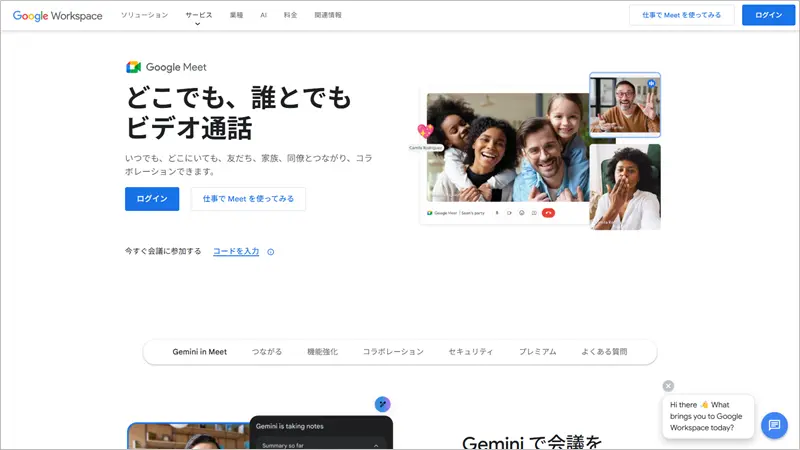Viewport: 800px width, 450px height.
Task: Click the header ログイン button
Action: [768, 15]
